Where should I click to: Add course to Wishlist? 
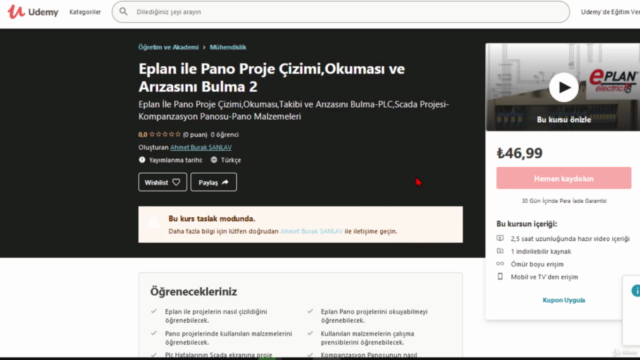[x=162, y=182]
